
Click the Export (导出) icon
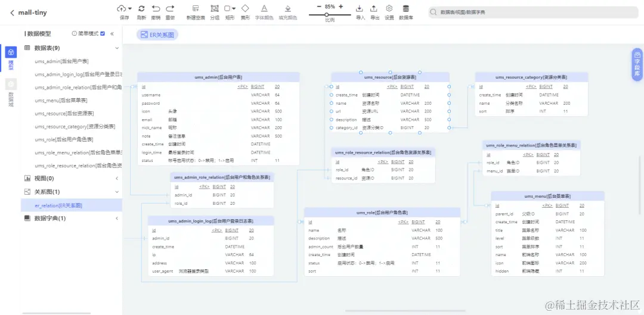pos(374,8)
